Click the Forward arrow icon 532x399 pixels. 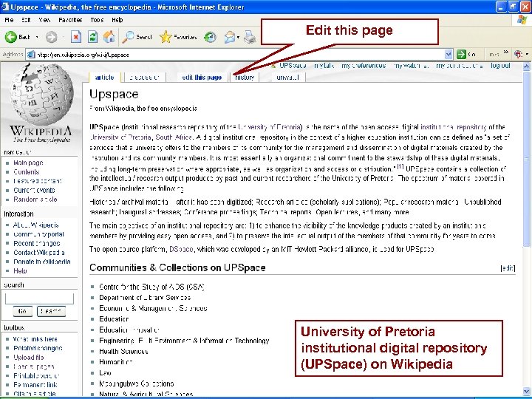click(x=51, y=37)
